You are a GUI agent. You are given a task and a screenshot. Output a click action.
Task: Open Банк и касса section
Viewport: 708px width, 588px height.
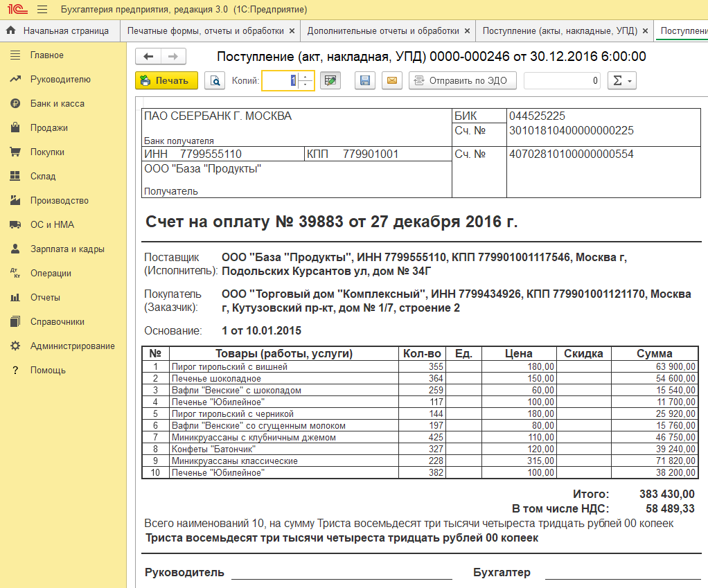coord(57,103)
